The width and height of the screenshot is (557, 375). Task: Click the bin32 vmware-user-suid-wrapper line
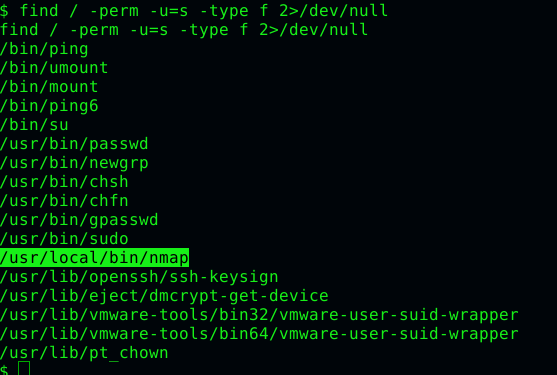pyautogui.click(x=259, y=315)
